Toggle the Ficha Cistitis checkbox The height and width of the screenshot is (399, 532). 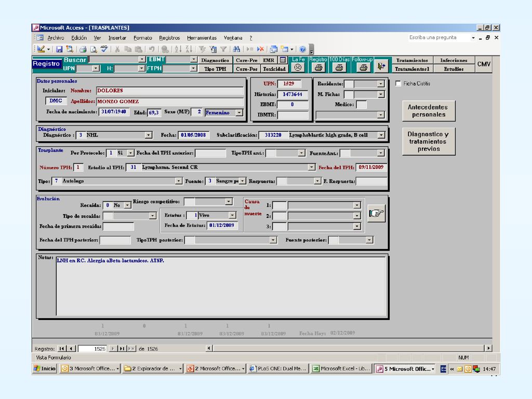(x=398, y=84)
